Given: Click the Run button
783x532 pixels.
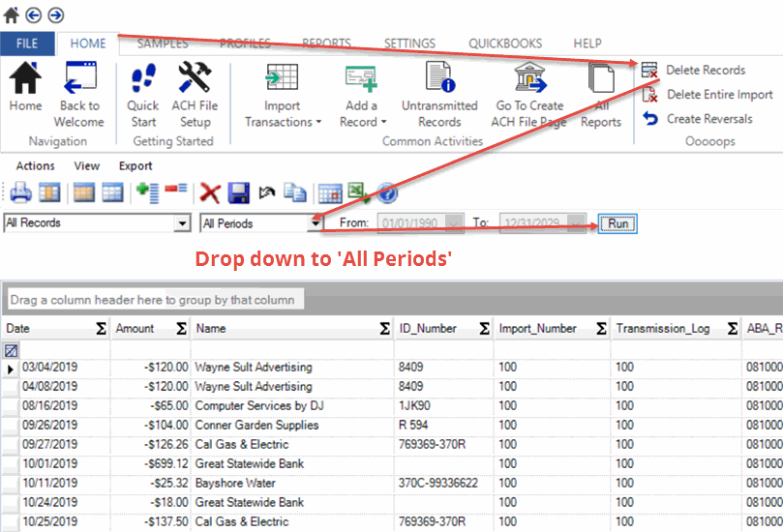Looking at the screenshot, I should click(x=617, y=223).
